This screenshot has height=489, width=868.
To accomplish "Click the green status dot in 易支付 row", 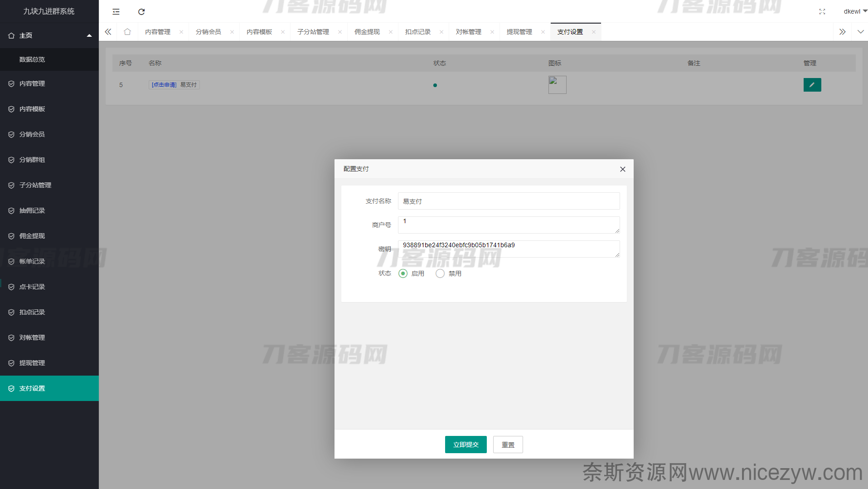I will tap(435, 85).
